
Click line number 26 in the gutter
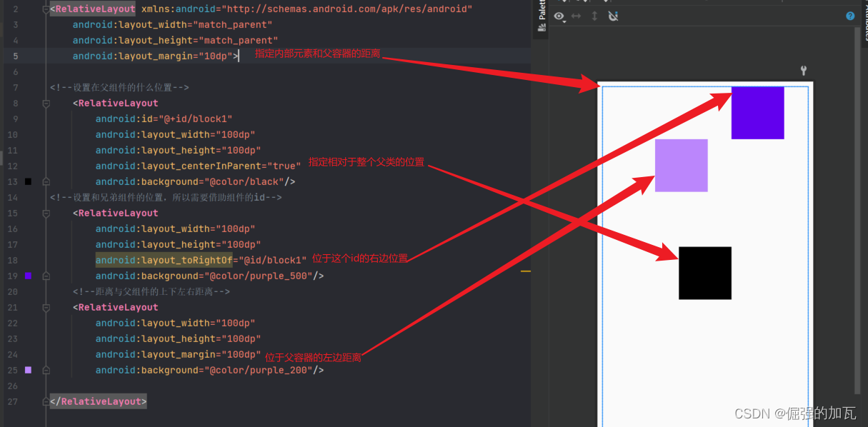coord(13,386)
